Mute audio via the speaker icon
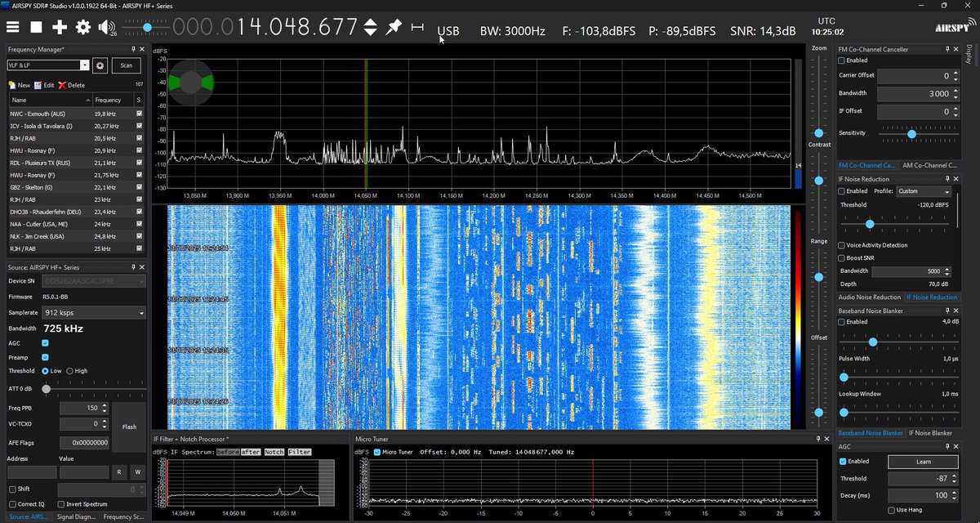Viewport: 980px width, 523px height. [x=105, y=27]
